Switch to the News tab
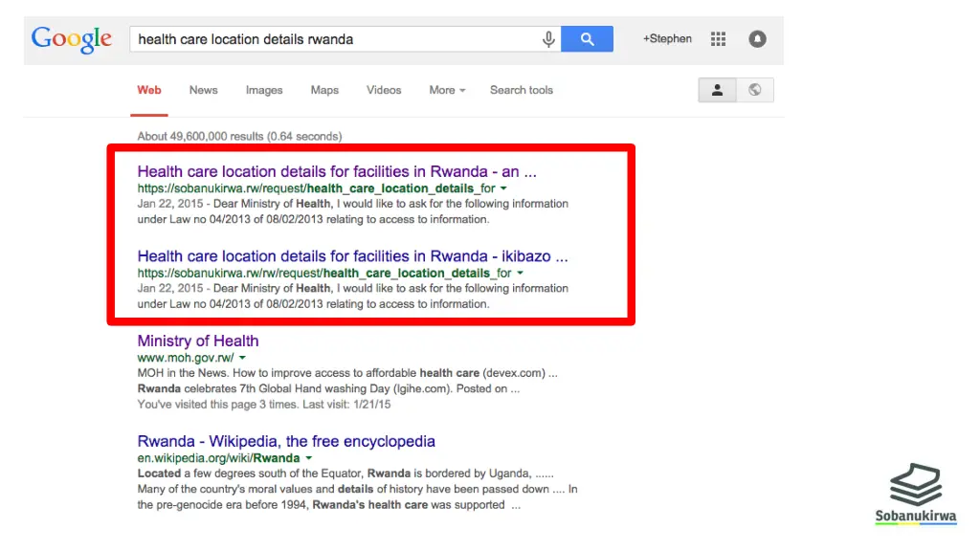 pos(203,90)
